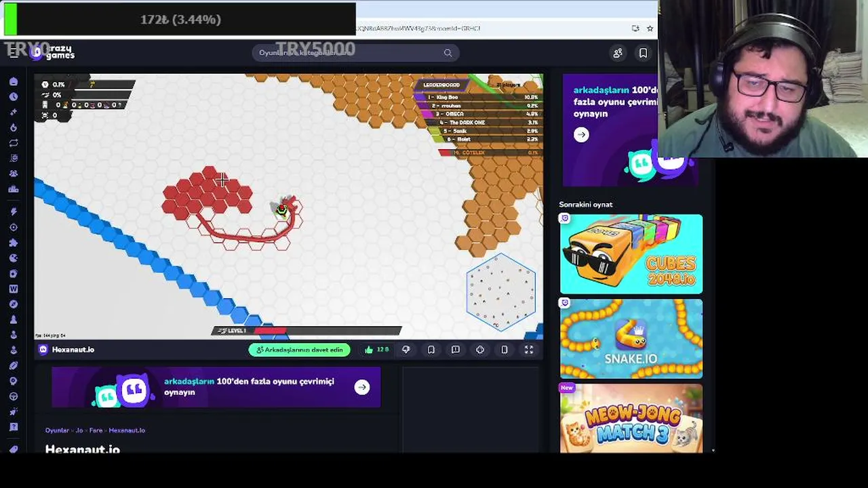Click the share icon in the game bar
The height and width of the screenshot is (488, 868).
pos(480,350)
